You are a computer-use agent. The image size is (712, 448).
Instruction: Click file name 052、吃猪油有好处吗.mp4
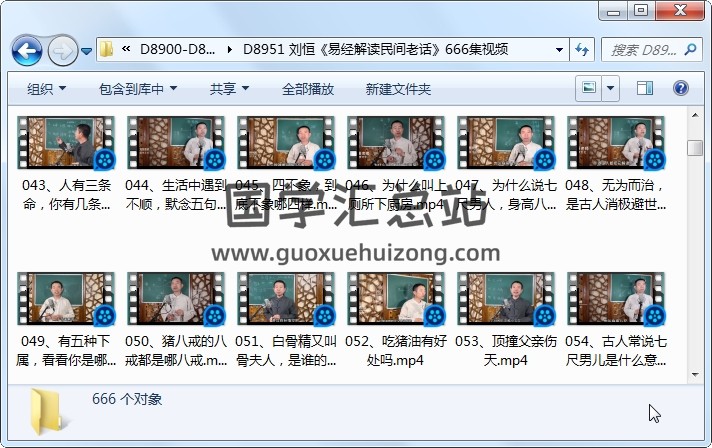click(x=396, y=351)
